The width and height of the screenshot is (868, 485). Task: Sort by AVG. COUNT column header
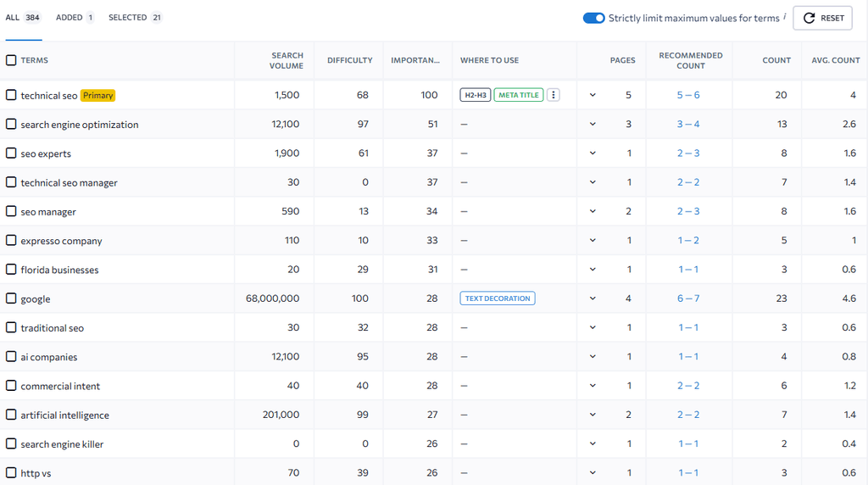pos(836,60)
